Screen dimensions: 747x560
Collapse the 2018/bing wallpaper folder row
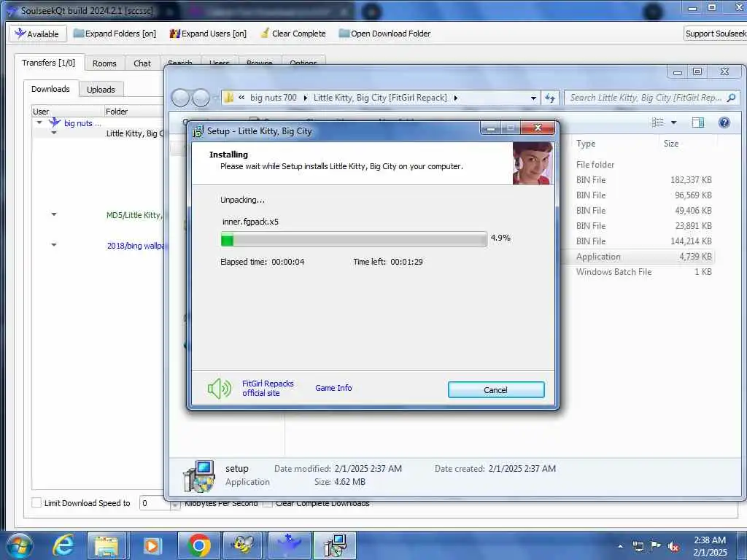click(54, 245)
